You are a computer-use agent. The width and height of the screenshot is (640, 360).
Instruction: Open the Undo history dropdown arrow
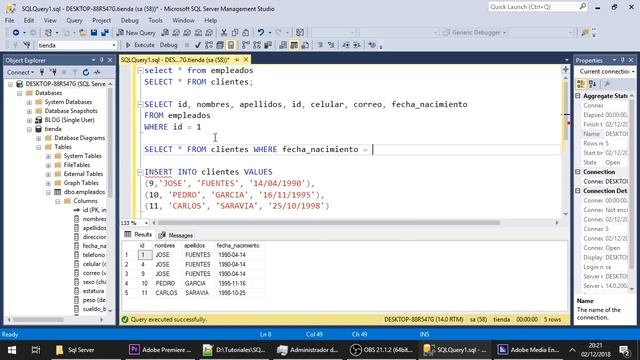pyautogui.click(x=269, y=33)
